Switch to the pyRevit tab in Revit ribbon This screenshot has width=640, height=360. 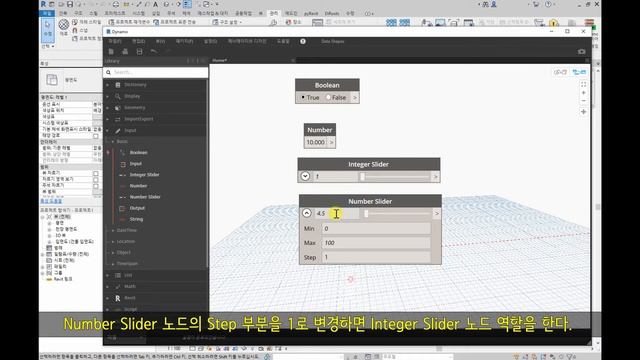click(x=311, y=13)
